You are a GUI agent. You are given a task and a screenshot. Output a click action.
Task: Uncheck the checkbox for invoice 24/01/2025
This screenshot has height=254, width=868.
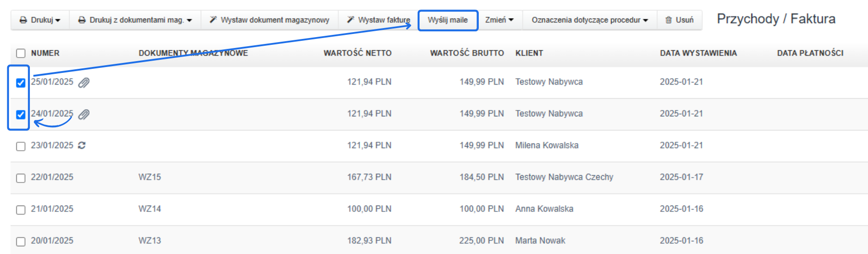click(21, 115)
